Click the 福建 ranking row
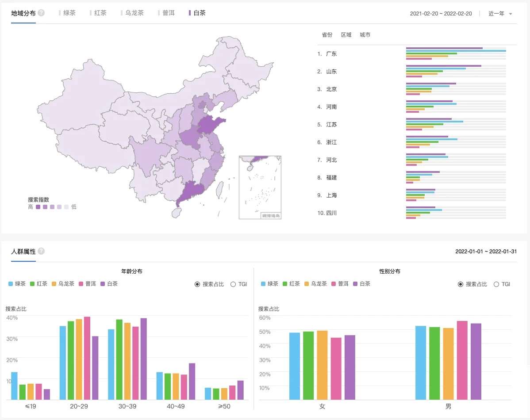530x420 pixels. (412, 177)
